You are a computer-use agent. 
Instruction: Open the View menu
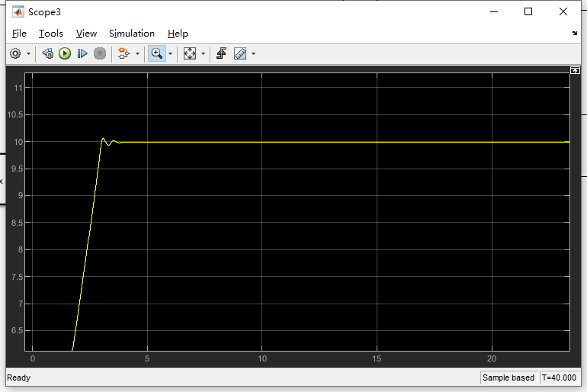point(86,34)
